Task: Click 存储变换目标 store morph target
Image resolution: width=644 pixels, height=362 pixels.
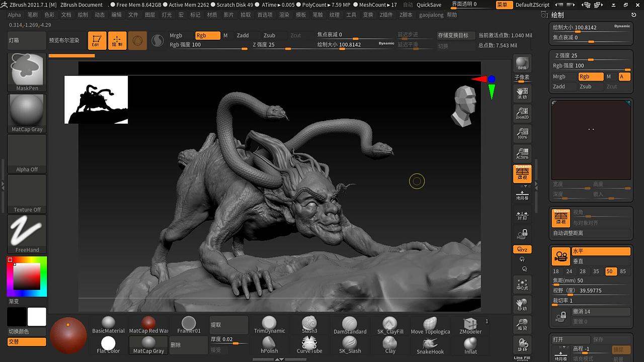Action: 456,35
